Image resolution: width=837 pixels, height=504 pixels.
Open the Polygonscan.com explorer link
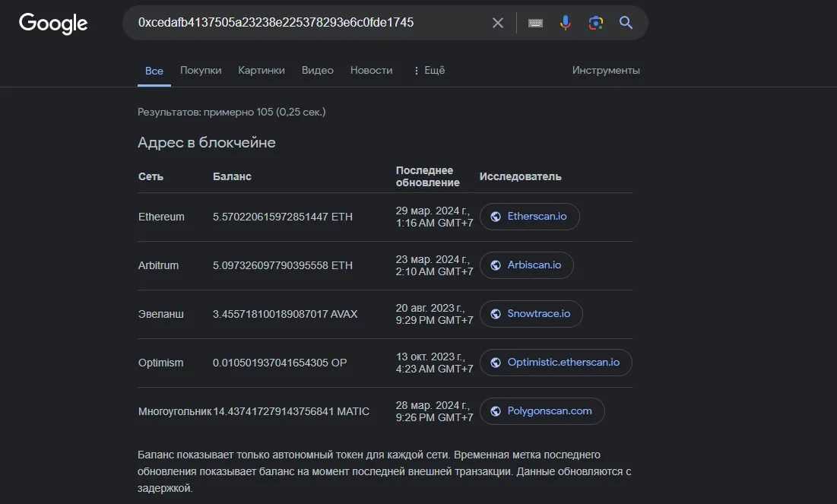click(x=542, y=411)
